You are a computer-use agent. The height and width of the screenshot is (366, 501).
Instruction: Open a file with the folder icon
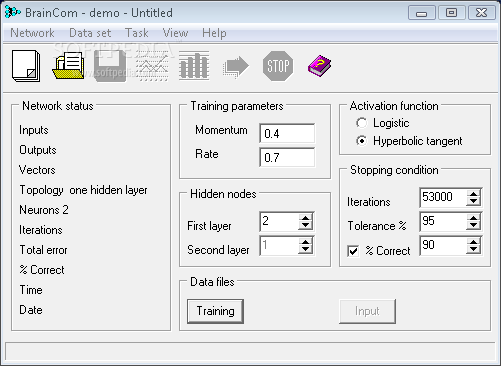[68, 66]
